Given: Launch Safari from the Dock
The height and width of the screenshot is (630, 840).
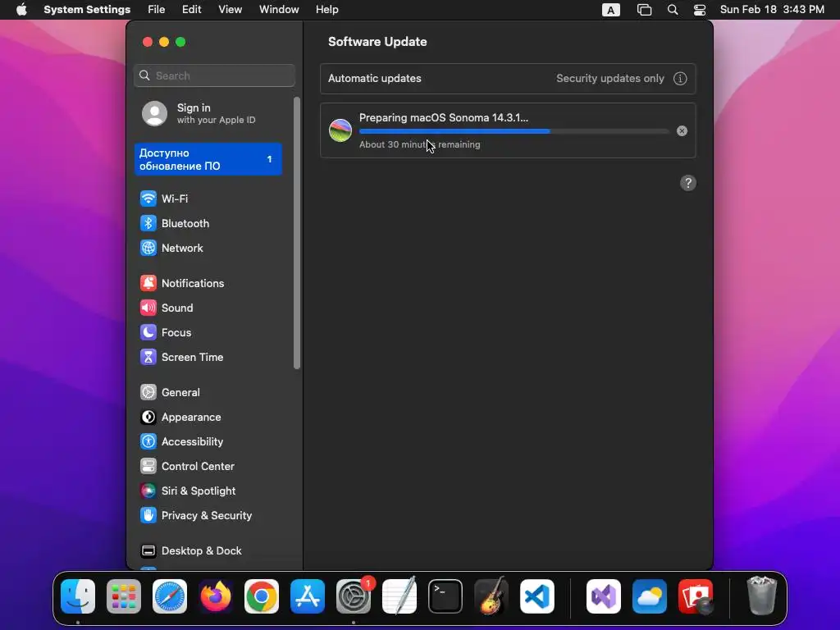Looking at the screenshot, I should coord(170,596).
